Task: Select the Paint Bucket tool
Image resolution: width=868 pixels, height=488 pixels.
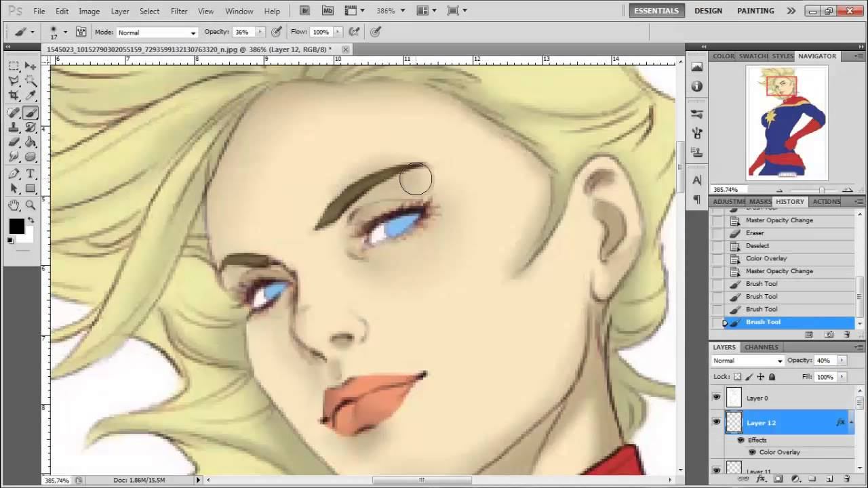Action: (31, 142)
